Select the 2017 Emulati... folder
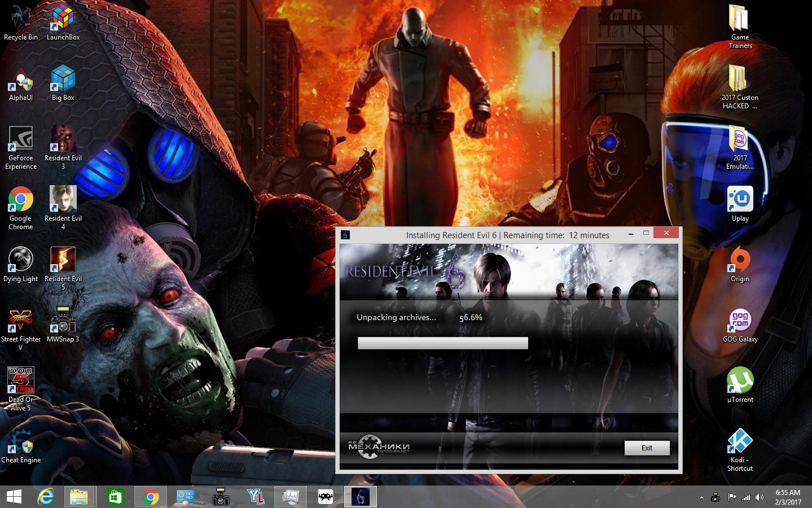This screenshot has height=508, width=812. click(740, 148)
